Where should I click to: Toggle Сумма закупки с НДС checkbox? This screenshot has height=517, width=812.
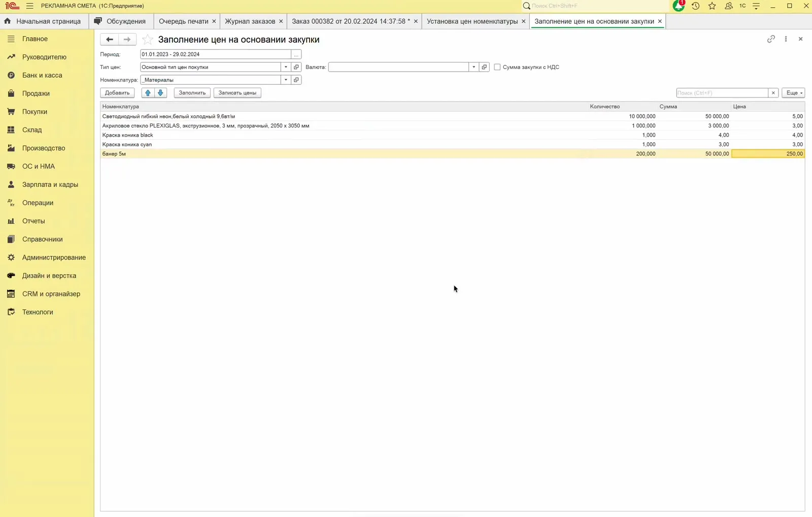tap(497, 67)
